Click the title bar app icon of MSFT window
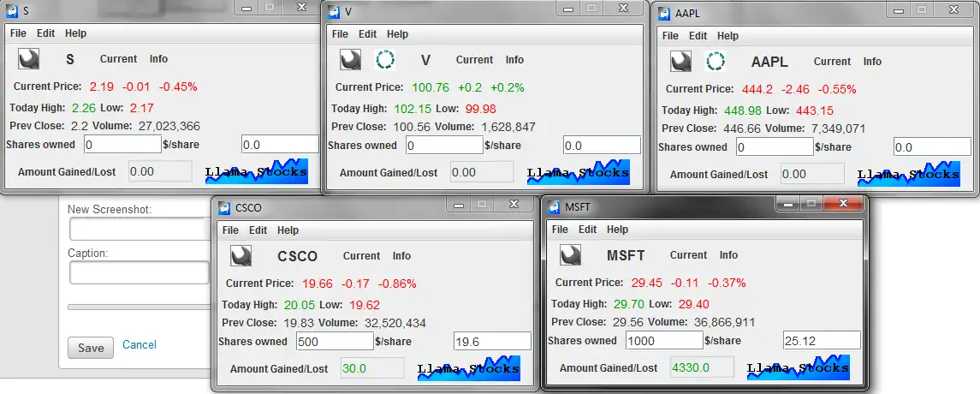The width and height of the screenshot is (980, 394). pos(554,207)
